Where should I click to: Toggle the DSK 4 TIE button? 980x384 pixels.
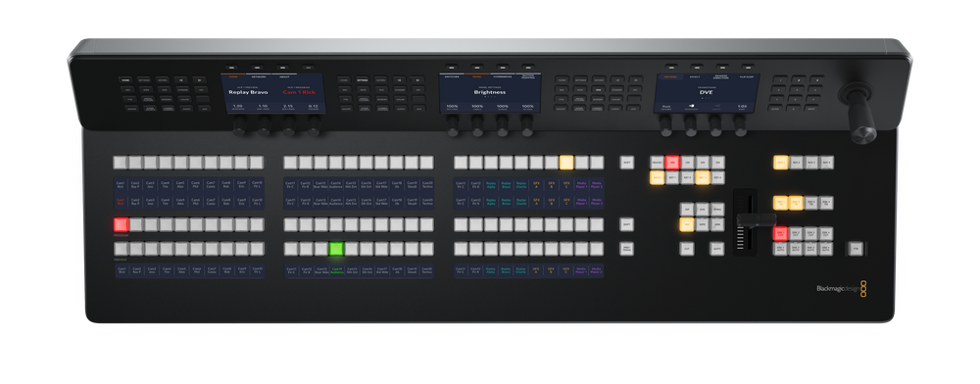click(826, 203)
